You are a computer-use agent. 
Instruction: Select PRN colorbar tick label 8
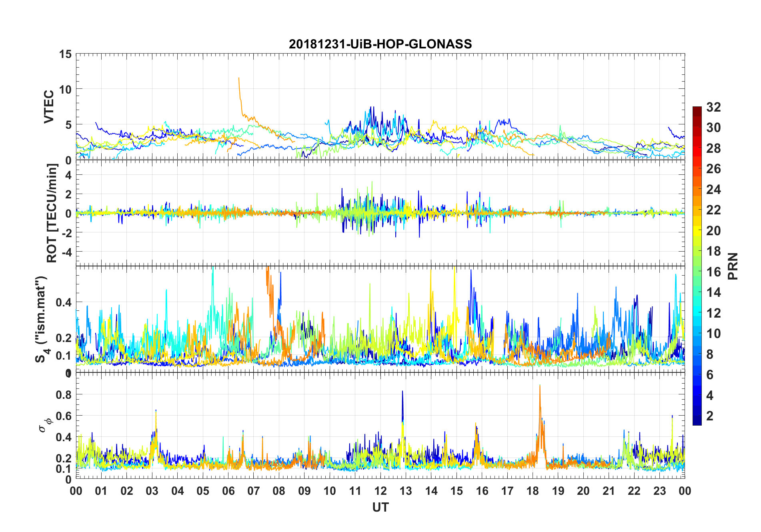coord(710,354)
